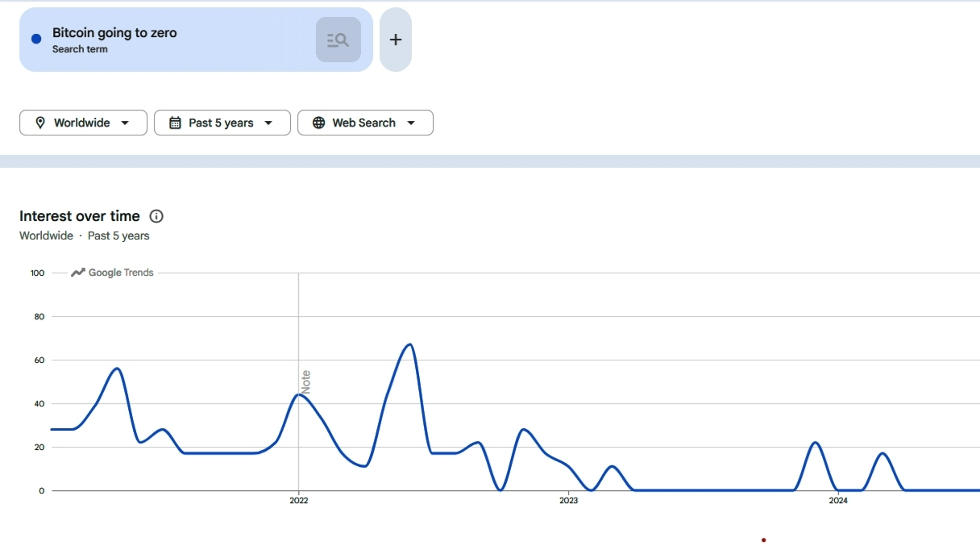The image size is (980, 550).
Task: Click the 80 y-axis label
Action: point(39,317)
